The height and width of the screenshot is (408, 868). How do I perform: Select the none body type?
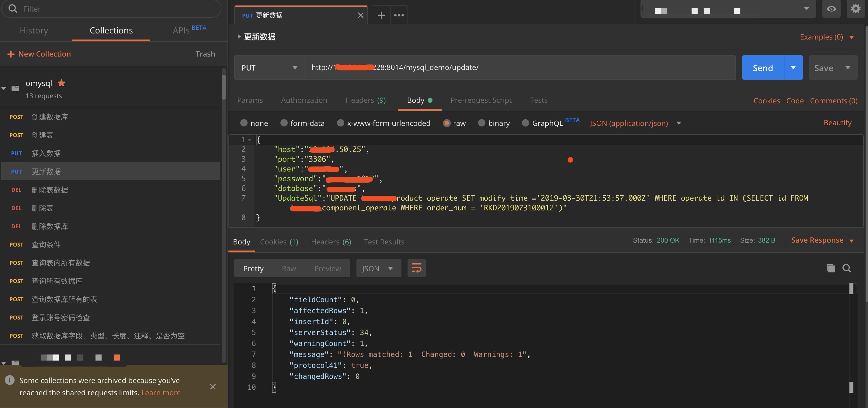coord(244,123)
